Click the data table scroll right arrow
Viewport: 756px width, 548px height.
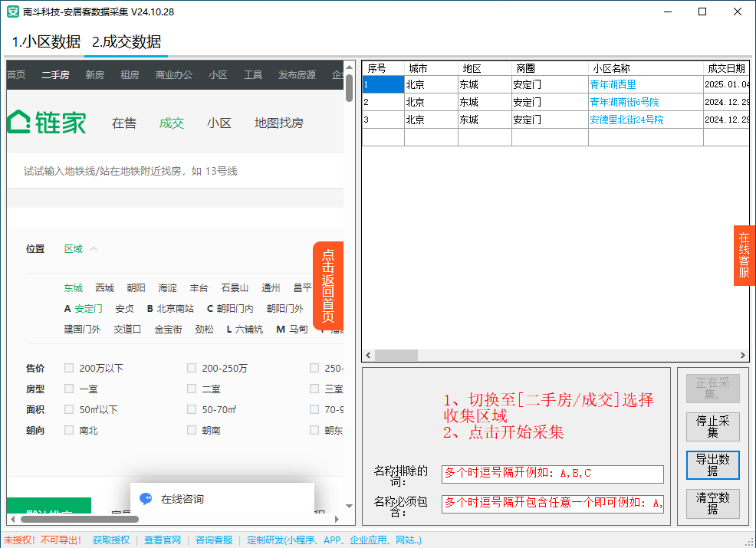743,355
